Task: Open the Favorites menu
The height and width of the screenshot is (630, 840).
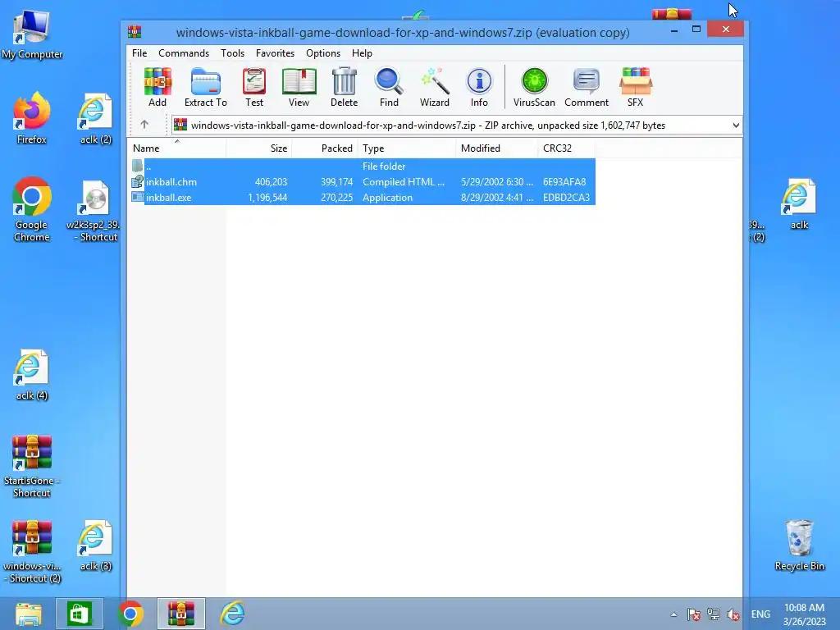Action: 275,53
